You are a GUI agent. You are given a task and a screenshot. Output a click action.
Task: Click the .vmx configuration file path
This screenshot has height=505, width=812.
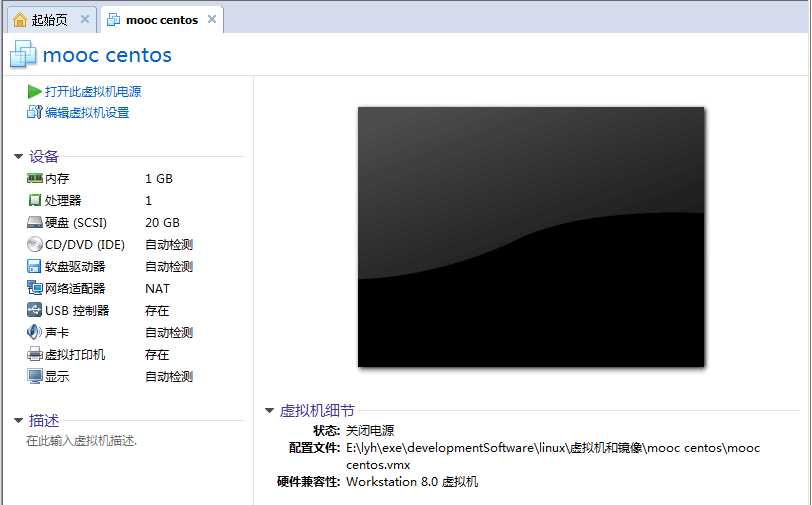553,456
